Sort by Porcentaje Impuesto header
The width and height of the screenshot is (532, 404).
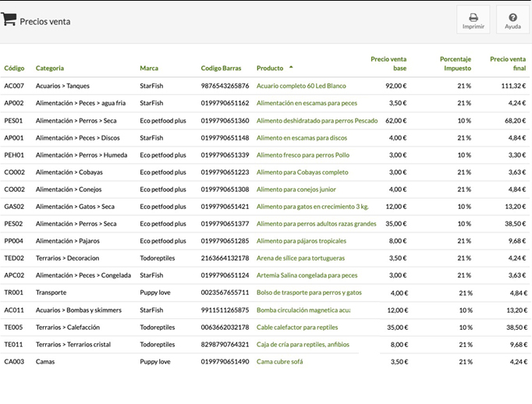point(455,63)
